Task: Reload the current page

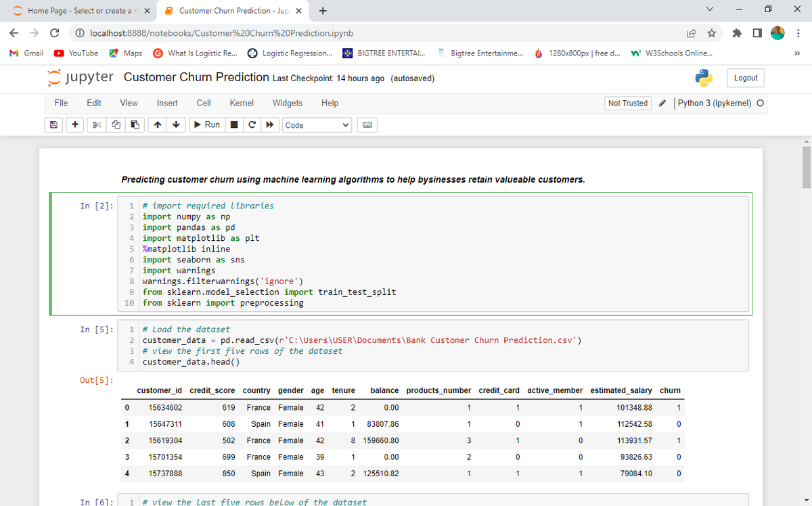Action: click(x=55, y=33)
